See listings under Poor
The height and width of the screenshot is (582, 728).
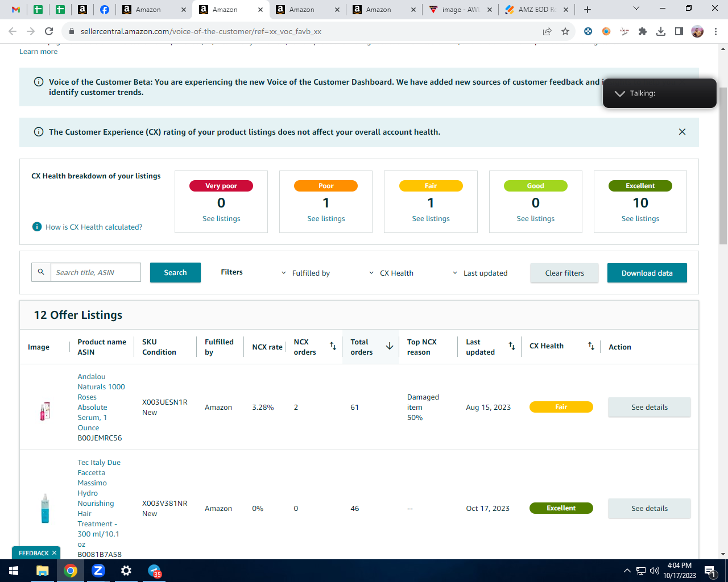point(326,218)
